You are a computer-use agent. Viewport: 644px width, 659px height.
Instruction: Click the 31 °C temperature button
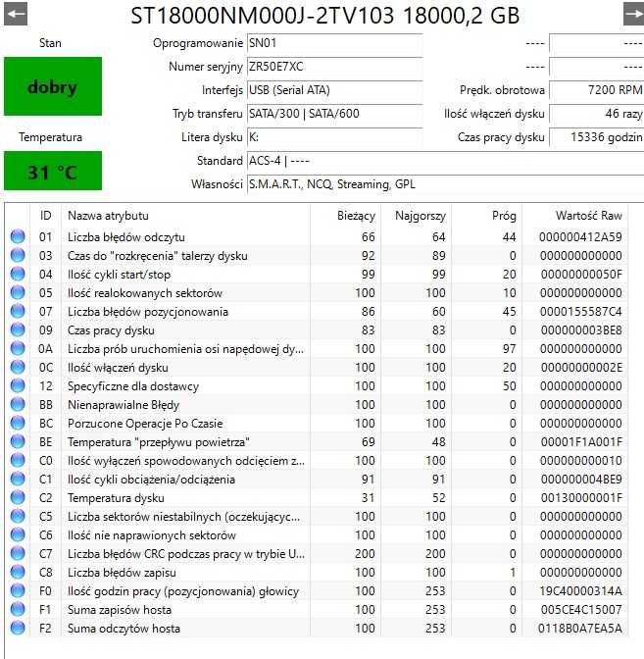pos(53,171)
